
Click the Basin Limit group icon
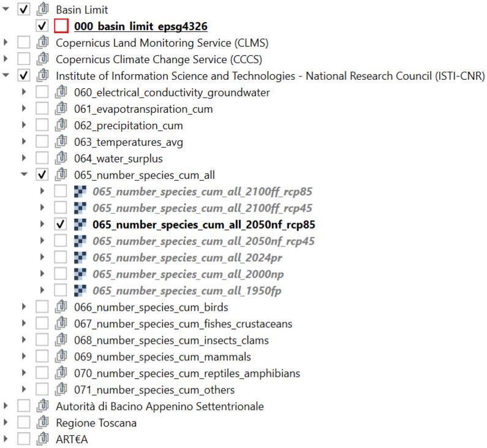(x=42, y=9)
